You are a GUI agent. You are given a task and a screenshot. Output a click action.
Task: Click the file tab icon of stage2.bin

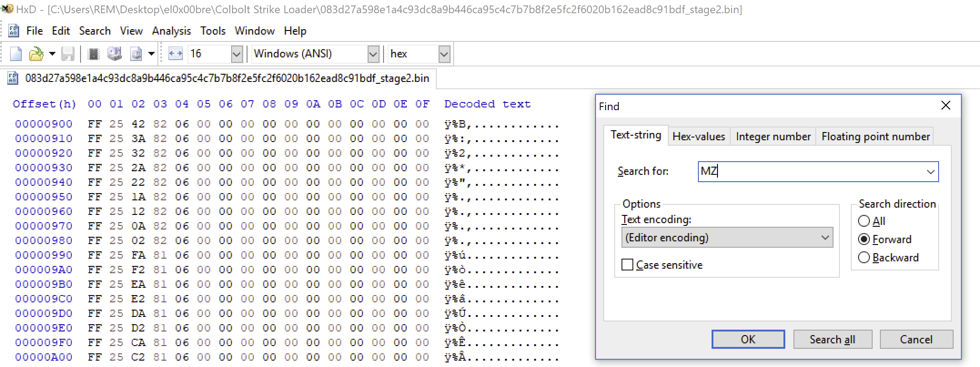(x=13, y=78)
